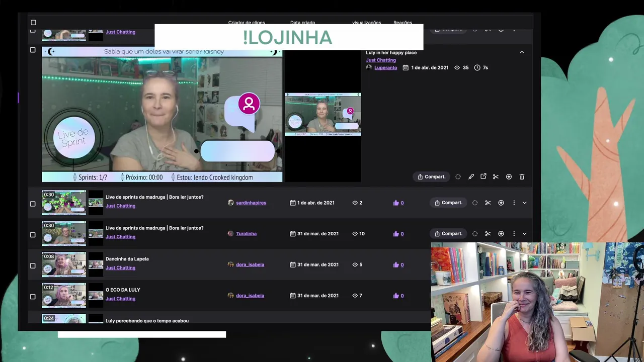Open dora_isabela link in Dancinha da Lapela row
644x362 pixels.
pyautogui.click(x=250, y=264)
